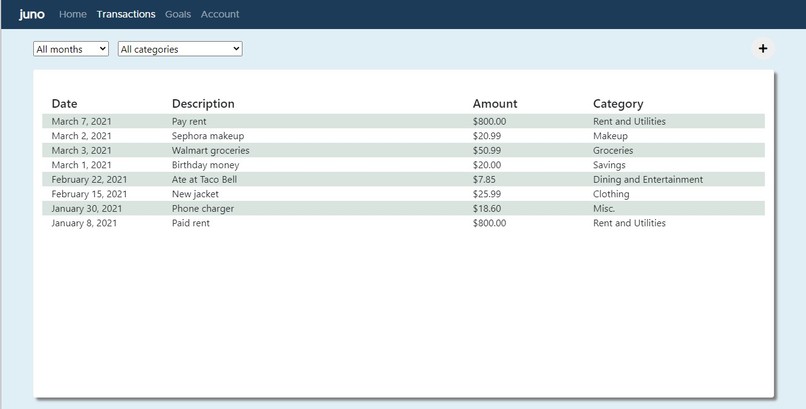
Task: Click the Ate at Taco Bell description
Action: (204, 179)
